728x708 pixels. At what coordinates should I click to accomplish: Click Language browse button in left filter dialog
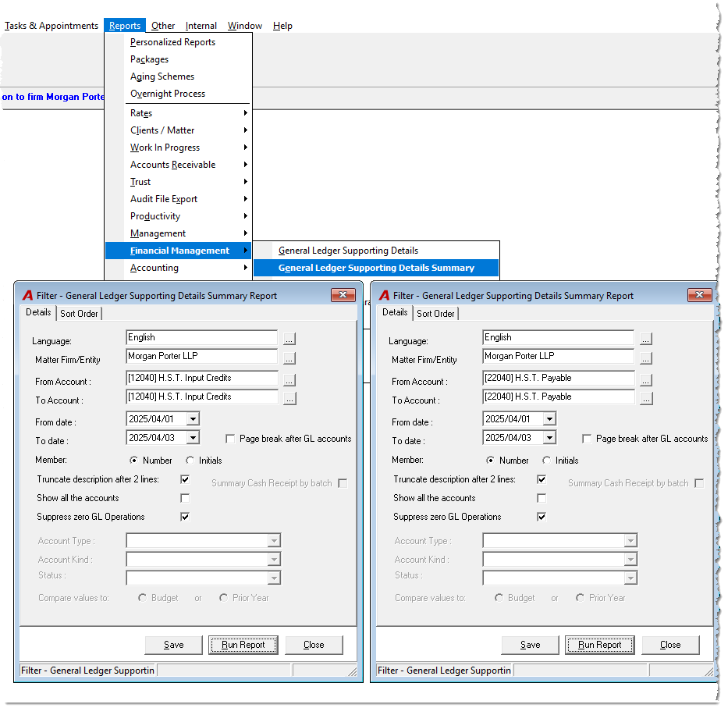coord(289,339)
